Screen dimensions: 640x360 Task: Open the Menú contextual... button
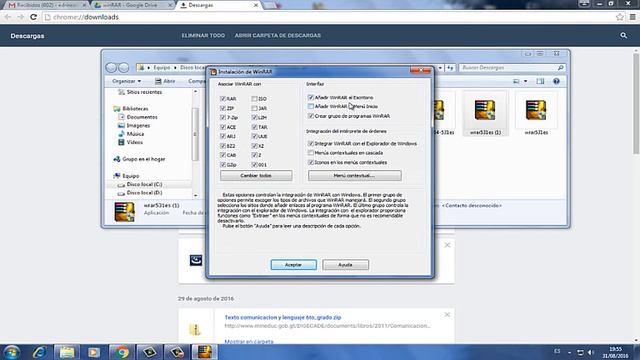click(354, 176)
